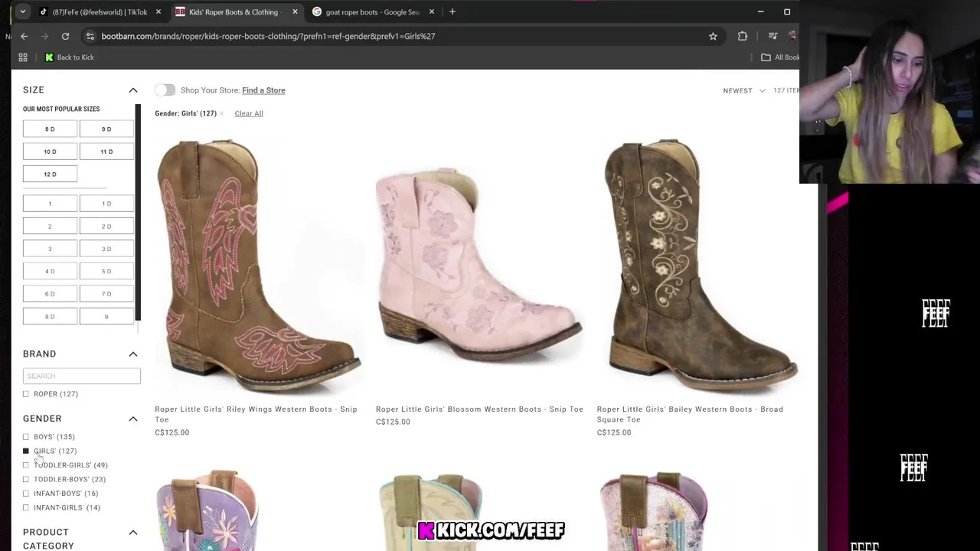The height and width of the screenshot is (551, 980).
Task: Open the Riley Wings brown boot image
Action: pos(258,266)
